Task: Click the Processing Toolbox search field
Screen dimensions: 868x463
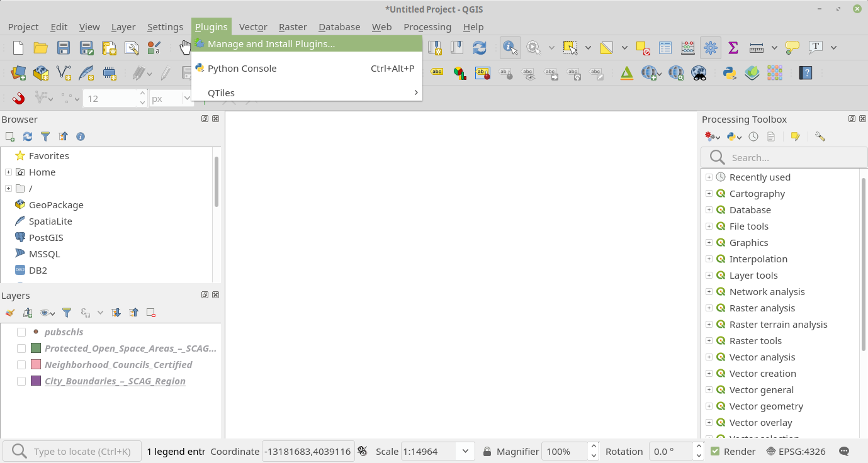Action: (x=784, y=157)
